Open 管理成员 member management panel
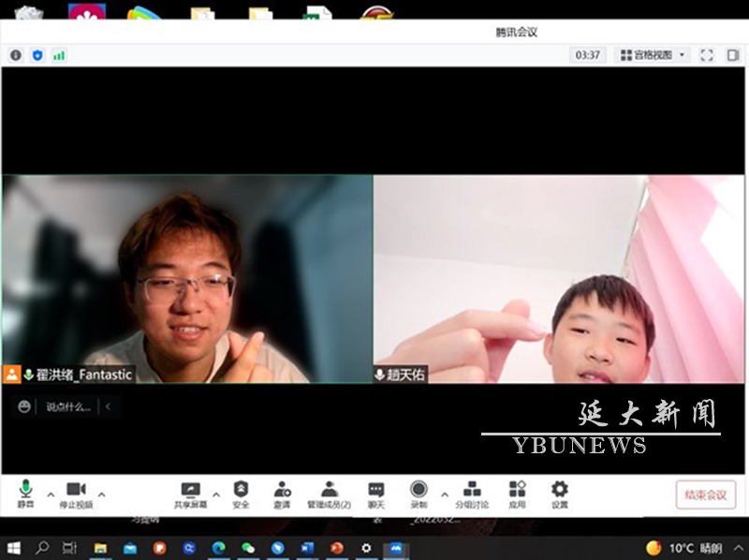Screen dimensions: 749x560 tap(329, 494)
